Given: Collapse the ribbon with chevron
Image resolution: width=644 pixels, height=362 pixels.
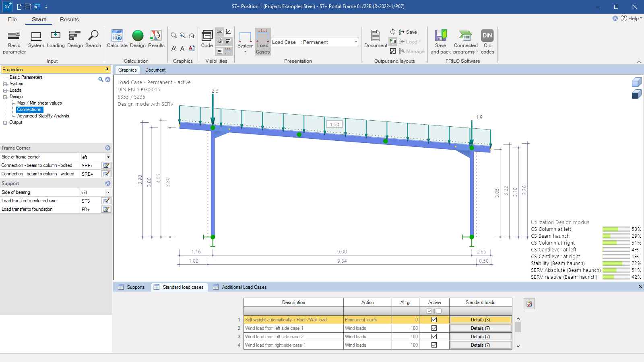Looking at the screenshot, I should coord(639,62).
